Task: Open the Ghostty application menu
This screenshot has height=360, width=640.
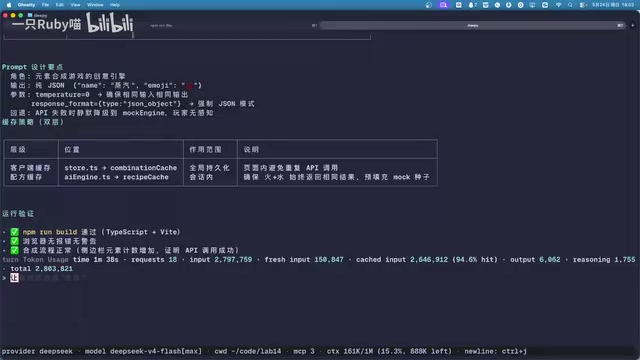Action: (x=27, y=5)
